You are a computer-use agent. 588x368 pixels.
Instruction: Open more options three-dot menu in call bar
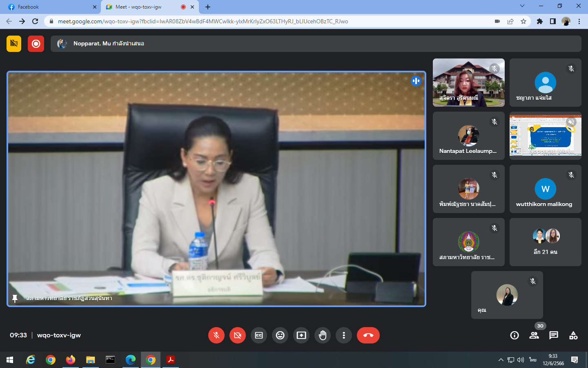(344, 335)
